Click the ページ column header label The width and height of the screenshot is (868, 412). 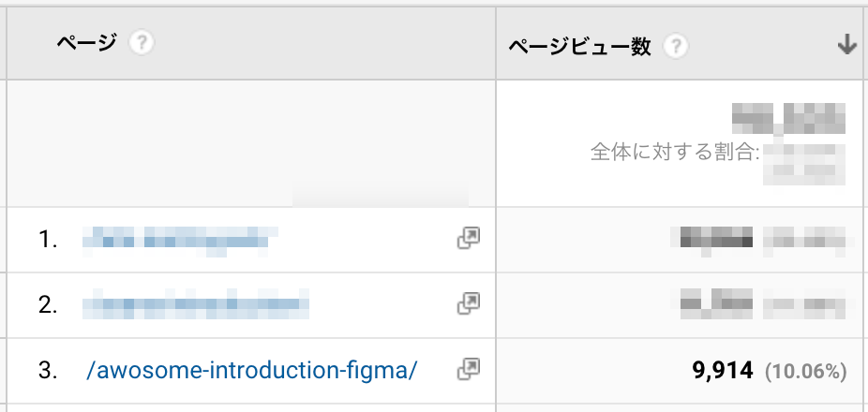click(86, 43)
